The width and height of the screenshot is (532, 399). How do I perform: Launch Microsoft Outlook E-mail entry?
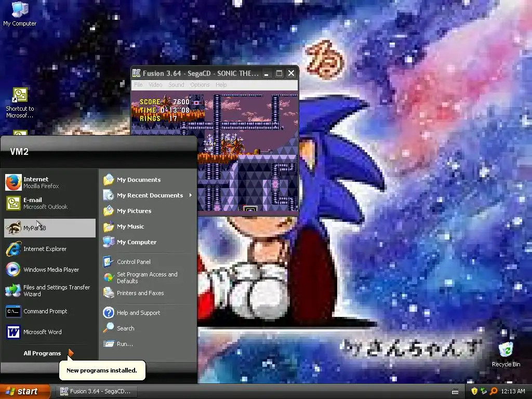pos(49,203)
